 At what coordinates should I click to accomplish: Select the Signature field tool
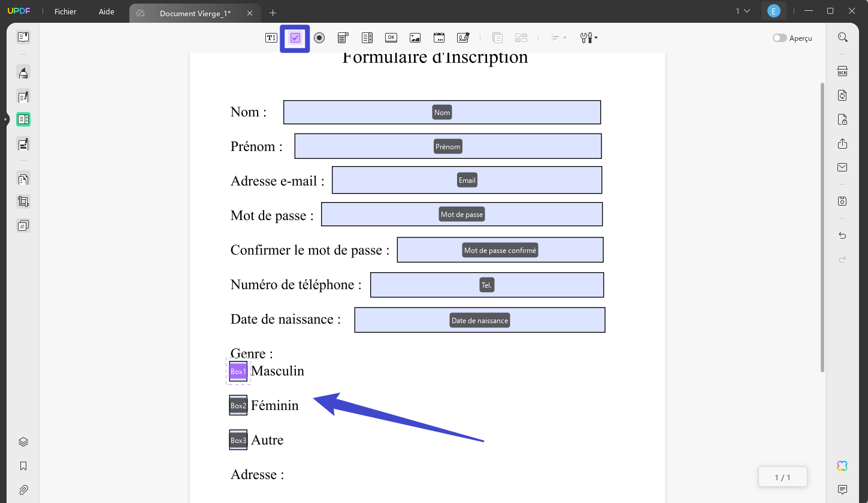(462, 37)
